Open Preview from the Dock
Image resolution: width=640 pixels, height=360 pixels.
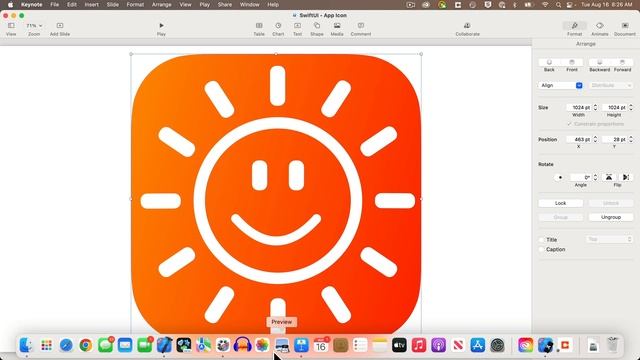click(282, 345)
